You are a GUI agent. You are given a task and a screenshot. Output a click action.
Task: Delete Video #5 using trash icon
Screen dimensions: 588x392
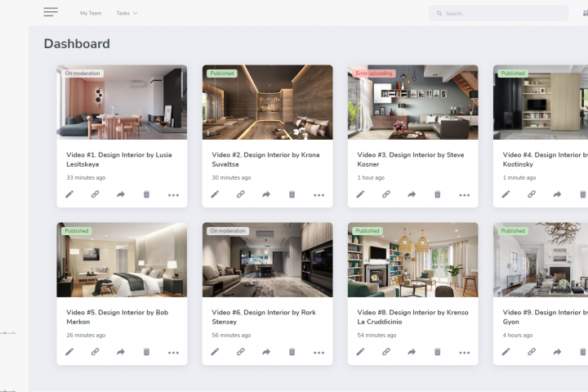point(147,352)
